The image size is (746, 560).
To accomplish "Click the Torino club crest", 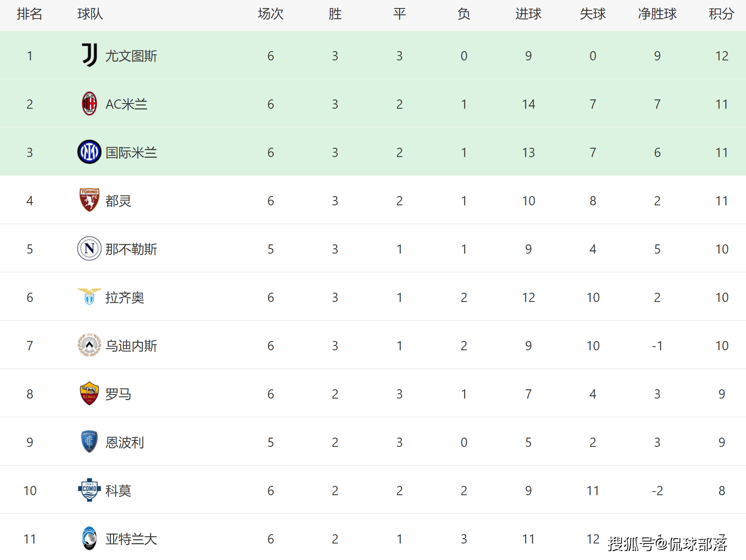I will click(x=89, y=200).
